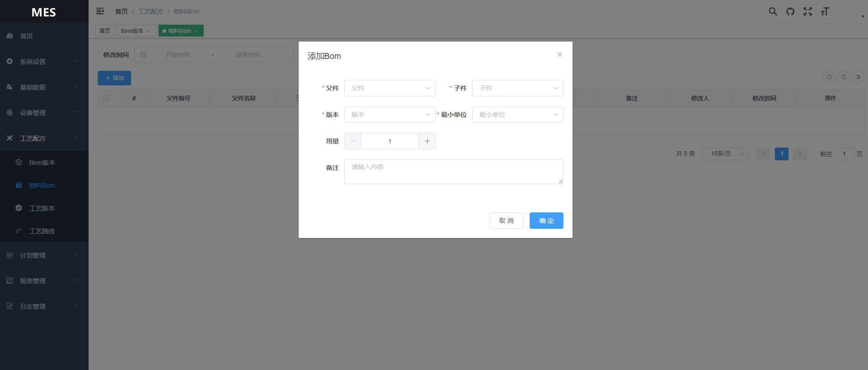Open the 版本 dropdown
The width and height of the screenshot is (868, 370).
click(390, 115)
